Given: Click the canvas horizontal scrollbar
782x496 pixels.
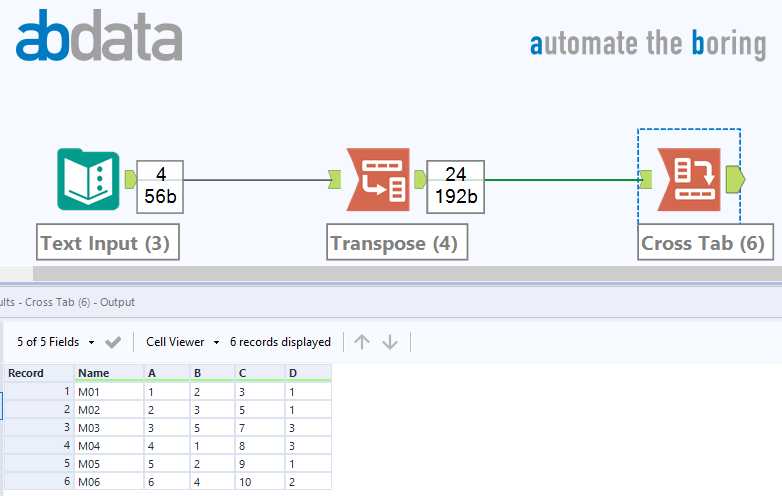Looking at the screenshot, I should pyautogui.click(x=407, y=273).
